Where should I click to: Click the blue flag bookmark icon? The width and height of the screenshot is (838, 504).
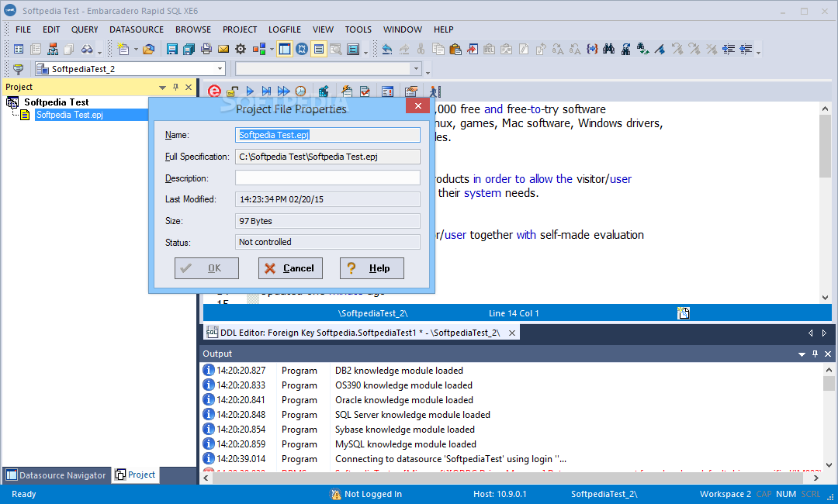[x=660, y=50]
